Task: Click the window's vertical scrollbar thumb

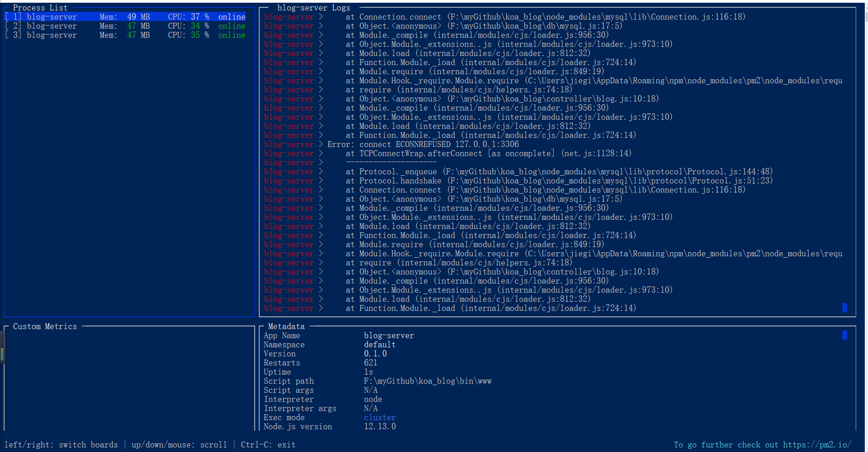Action: tap(866, 17)
